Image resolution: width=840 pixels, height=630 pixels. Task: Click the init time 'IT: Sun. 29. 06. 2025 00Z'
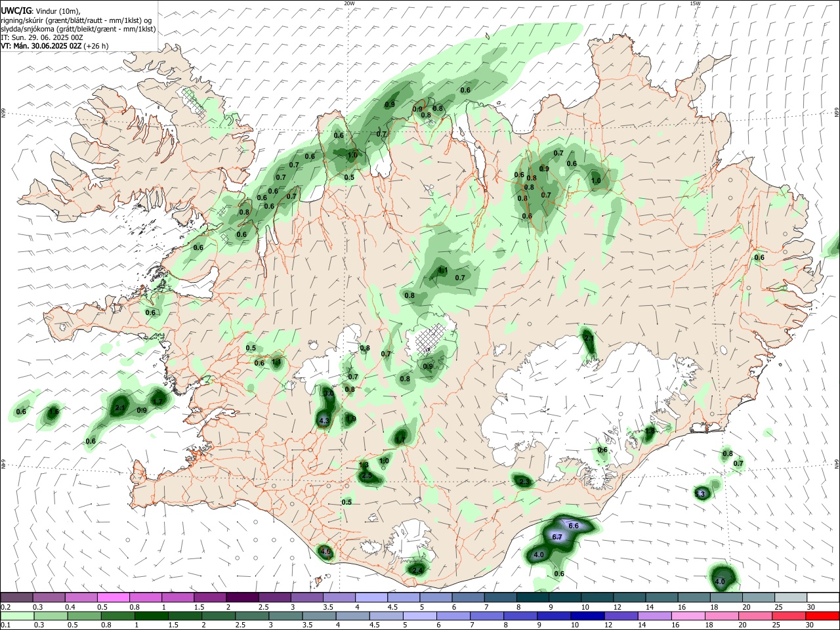tap(41, 37)
